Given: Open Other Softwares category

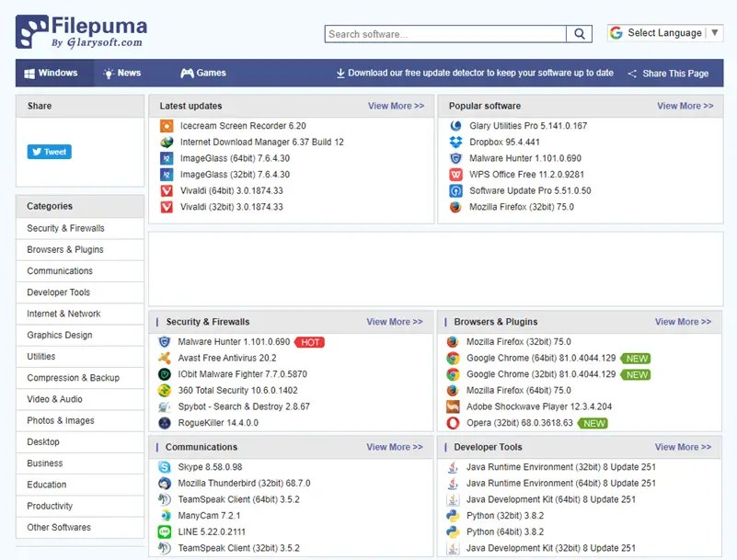Looking at the screenshot, I should click(80, 527).
